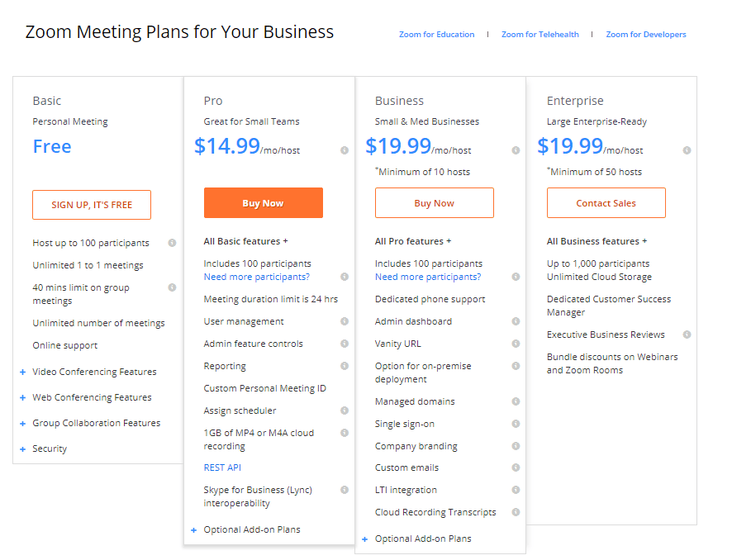Click Custom Personal Meeting ID text
732x560 pixels.
(264, 388)
